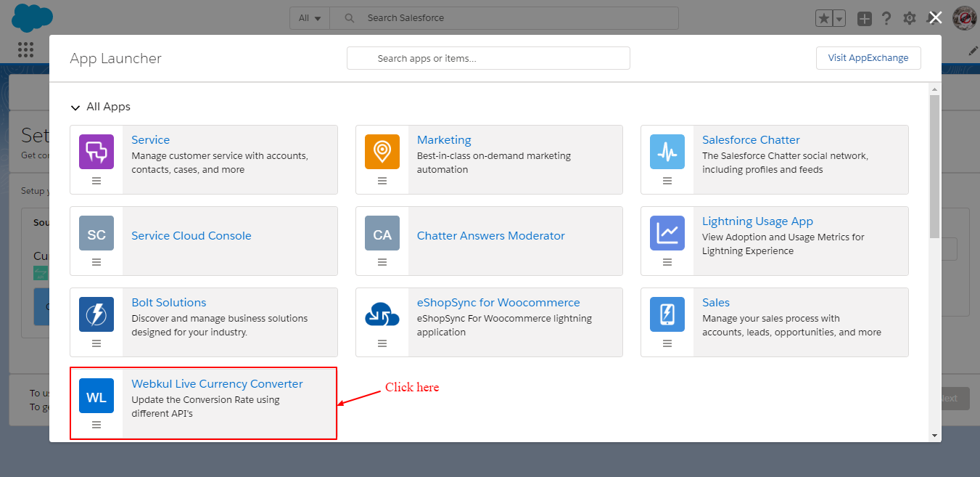
Task: Click the Visit AppExchange button
Action: (868, 58)
